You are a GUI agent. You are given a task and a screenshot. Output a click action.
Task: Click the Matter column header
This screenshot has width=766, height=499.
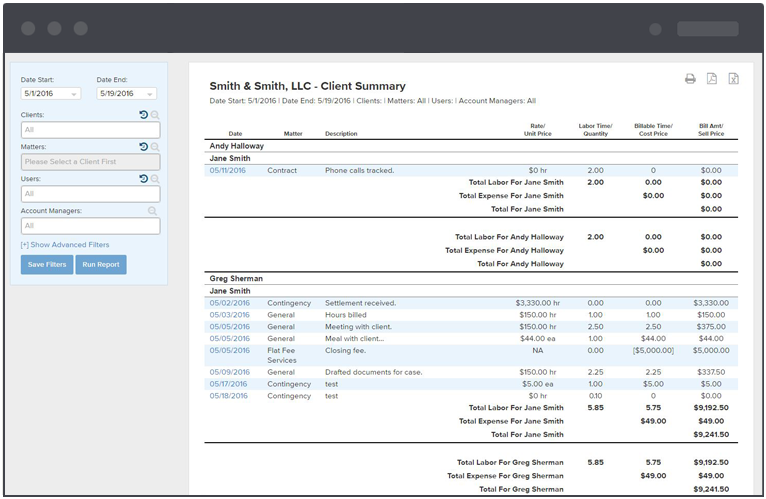coord(293,133)
